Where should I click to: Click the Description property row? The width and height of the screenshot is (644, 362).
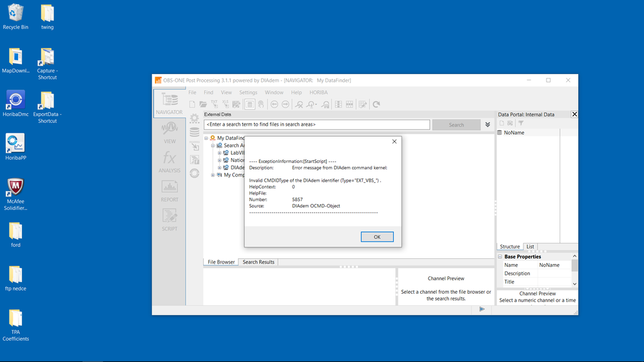(x=537, y=273)
